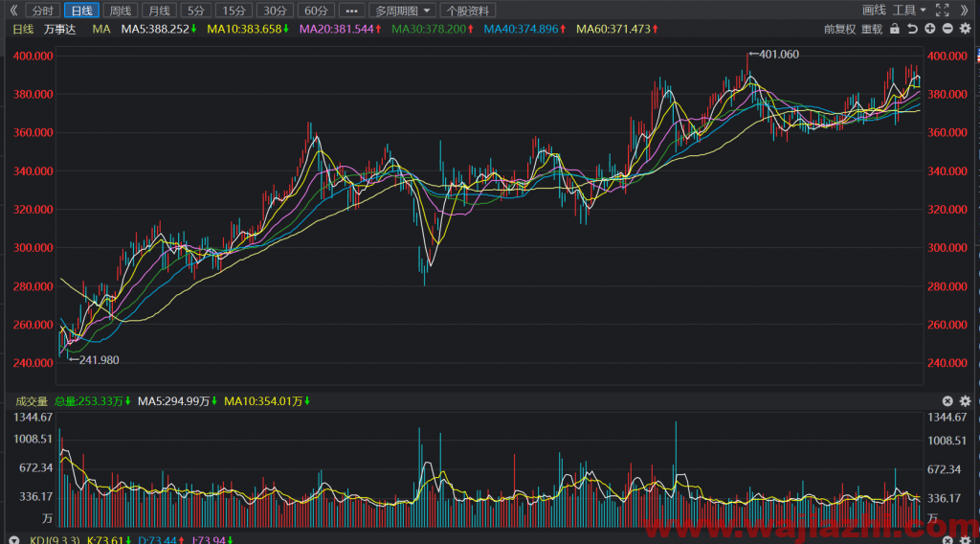The image size is (980, 544).
Task: Select the 60分 period tab
Action: (316, 11)
